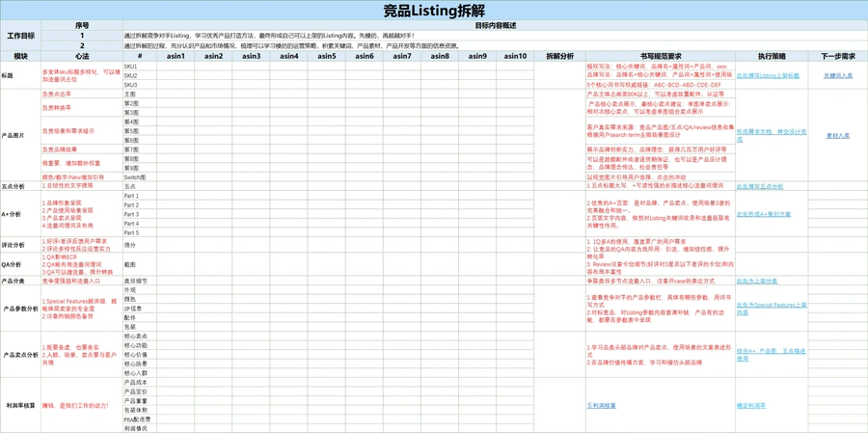Select the 产品参数分析 module cell
This screenshot has height=433, width=868.
tap(20, 309)
